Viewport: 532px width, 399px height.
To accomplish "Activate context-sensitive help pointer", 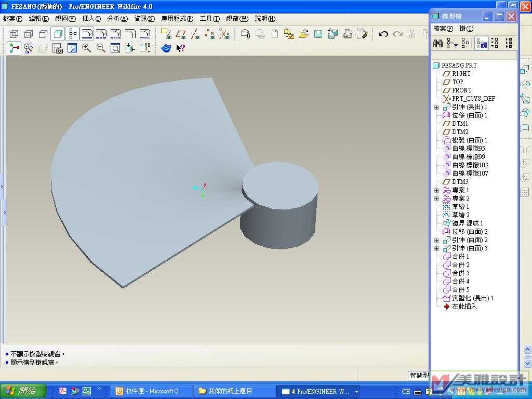I will coord(180,48).
